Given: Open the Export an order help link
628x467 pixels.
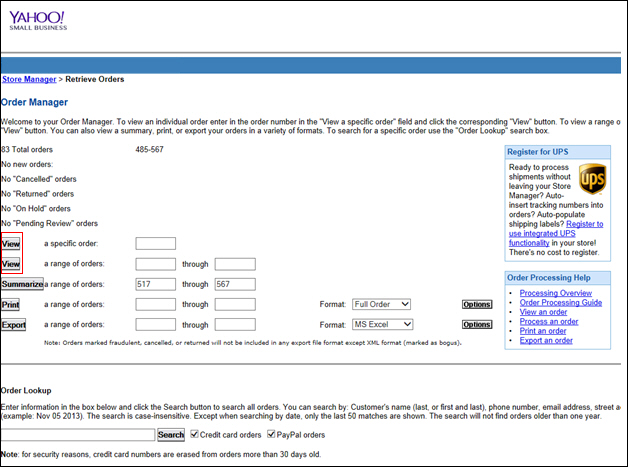Looking at the screenshot, I should [x=546, y=341].
